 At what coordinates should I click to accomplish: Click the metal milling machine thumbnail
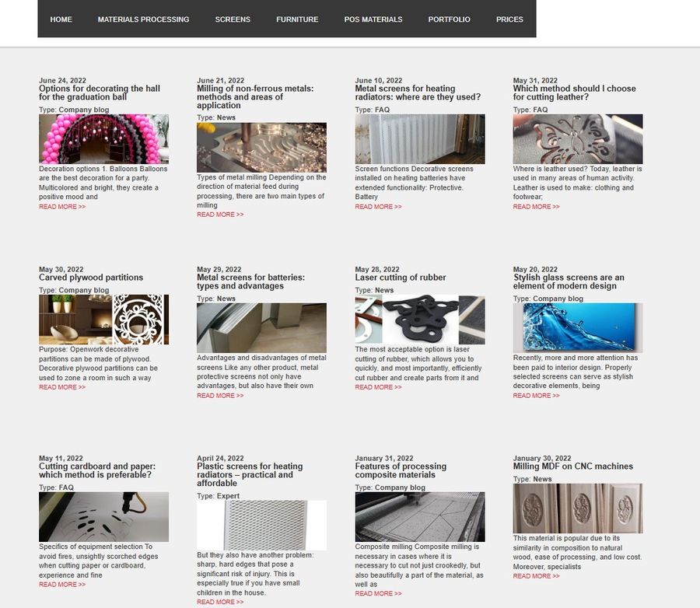(261, 147)
